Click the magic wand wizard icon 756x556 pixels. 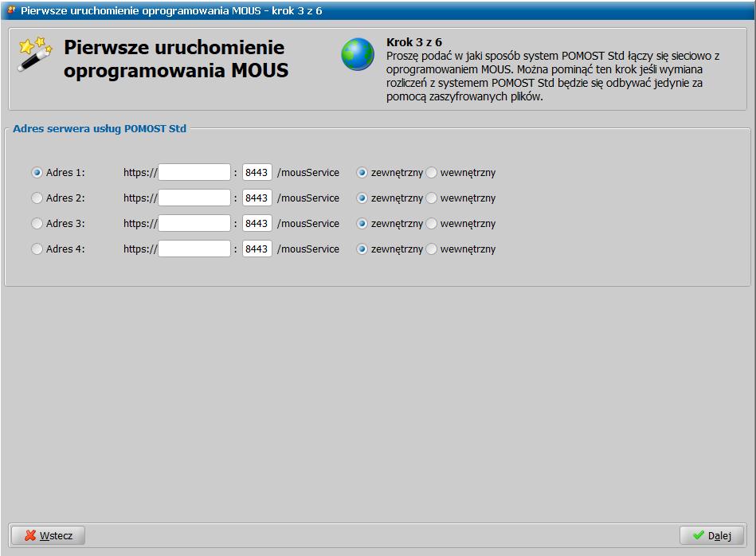click(x=35, y=54)
